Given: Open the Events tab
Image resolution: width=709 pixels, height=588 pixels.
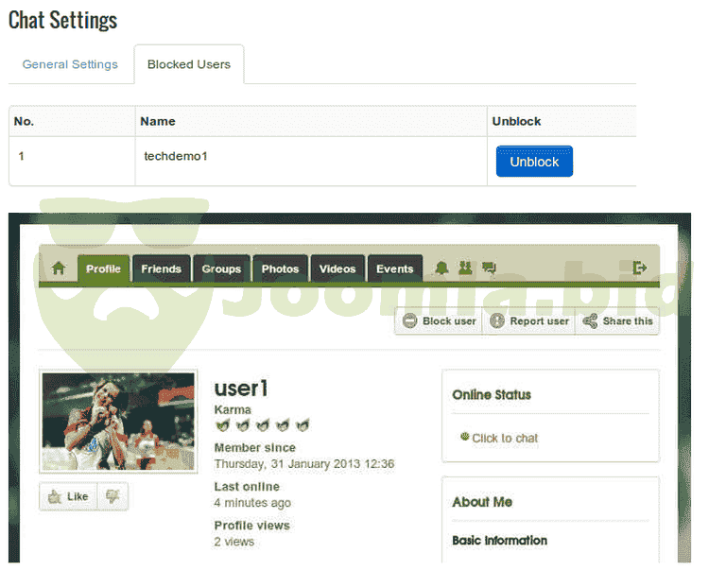Looking at the screenshot, I should click(x=394, y=268).
